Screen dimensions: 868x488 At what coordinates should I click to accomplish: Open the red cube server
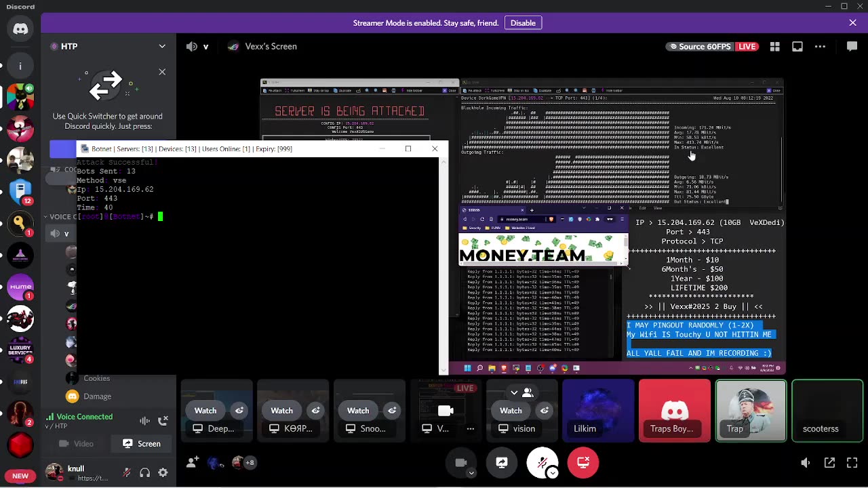pyautogui.click(x=20, y=445)
